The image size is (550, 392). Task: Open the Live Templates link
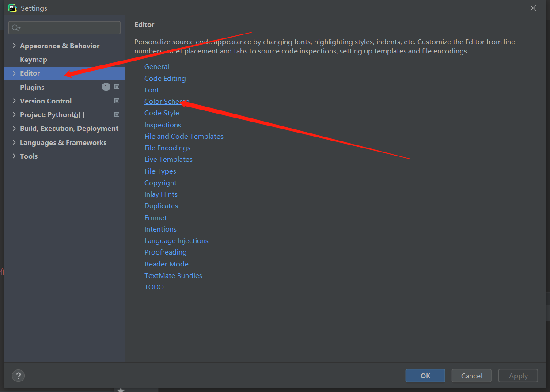tap(168, 159)
